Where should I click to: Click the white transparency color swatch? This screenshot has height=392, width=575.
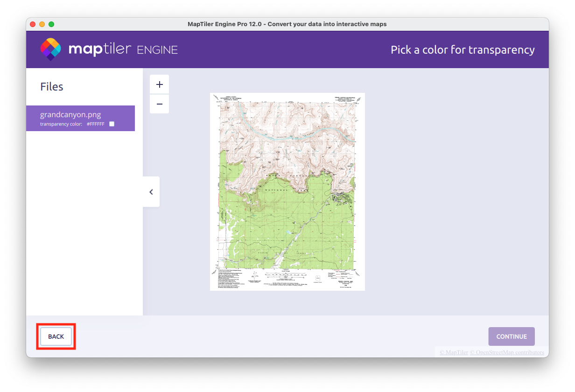pyautogui.click(x=112, y=124)
